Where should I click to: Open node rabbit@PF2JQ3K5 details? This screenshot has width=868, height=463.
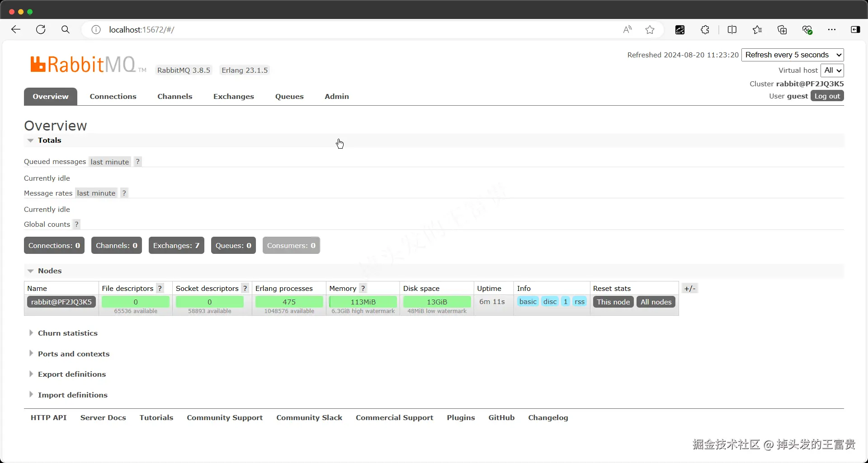61,302
